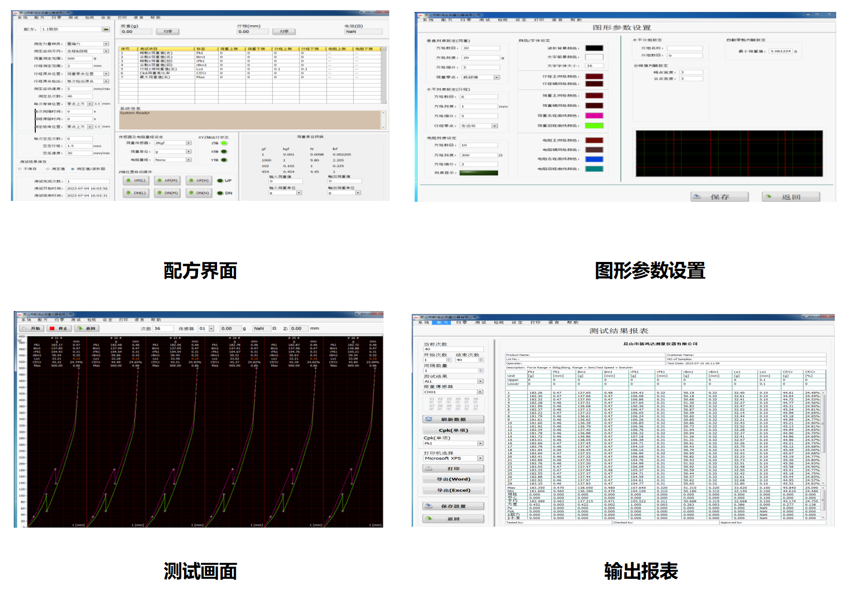Image resolution: width=861 pixels, height=616 pixels.
Task: Select the 不保存 radio option
Action: click(x=20, y=169)
